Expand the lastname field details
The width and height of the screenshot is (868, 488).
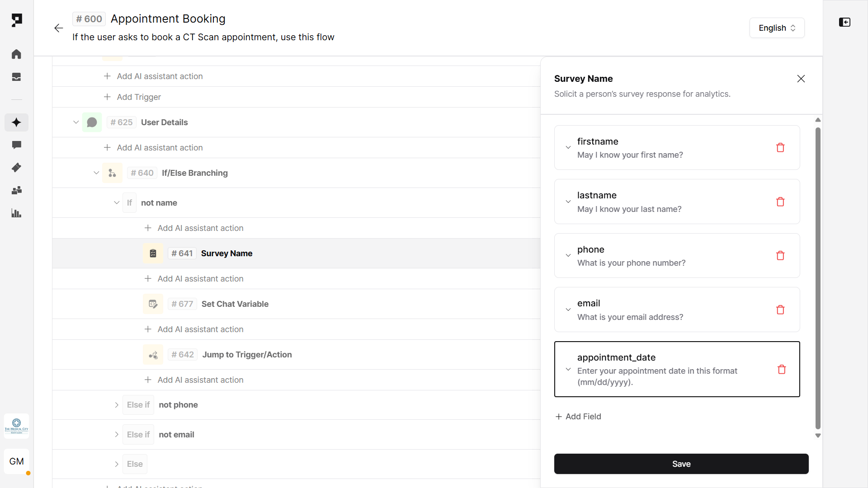(568, 202)
